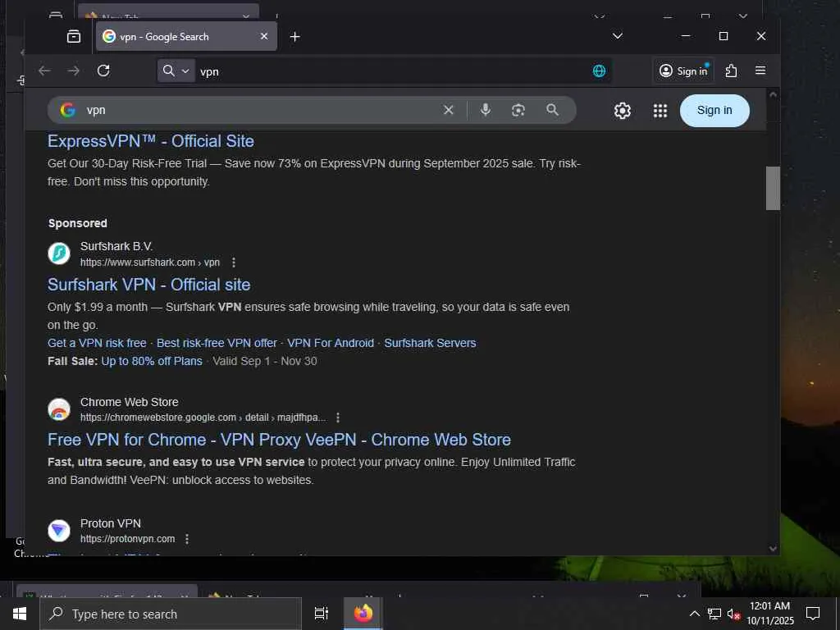The image size is (840, 630).
Task: Open the Firefox hamburger application menu
Action: (760, 71)
